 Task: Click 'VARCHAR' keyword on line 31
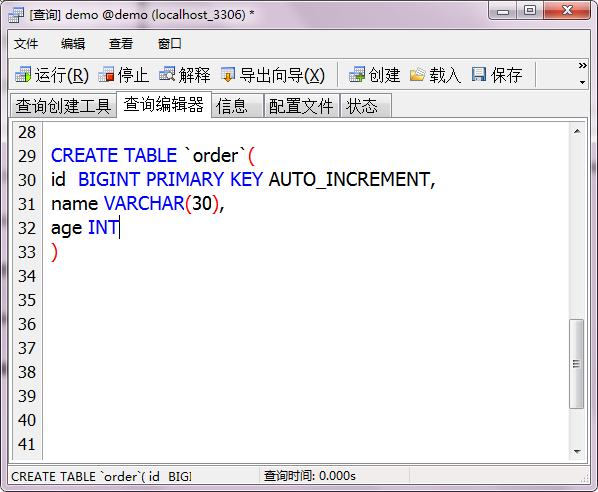[x=145, y=203]
